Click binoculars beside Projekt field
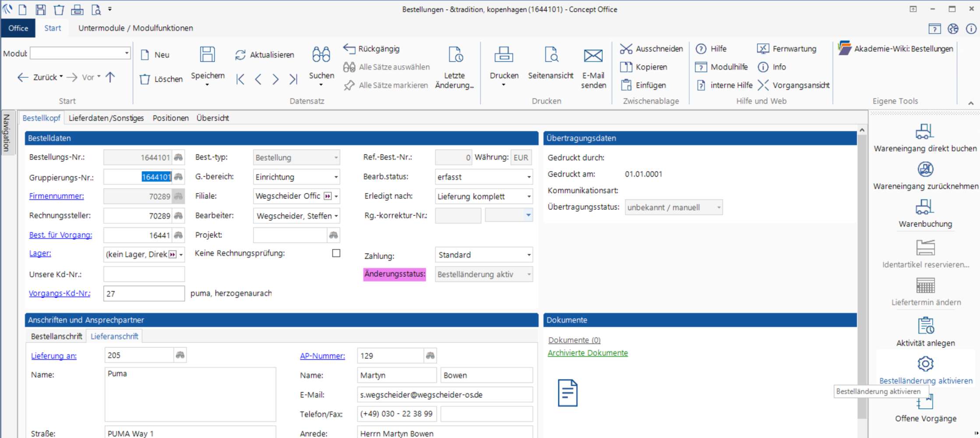Viewport: 980px width, 438px height. [x=334, y=235]
